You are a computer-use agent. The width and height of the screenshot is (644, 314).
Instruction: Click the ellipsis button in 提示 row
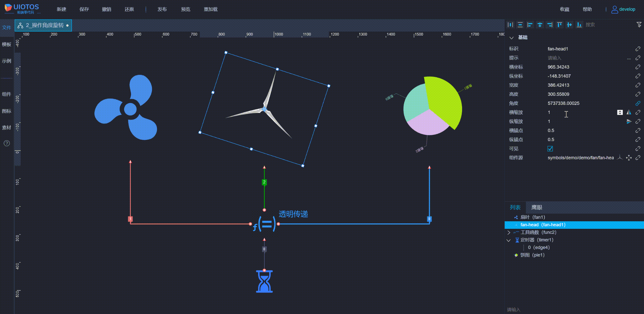(629, 59)
